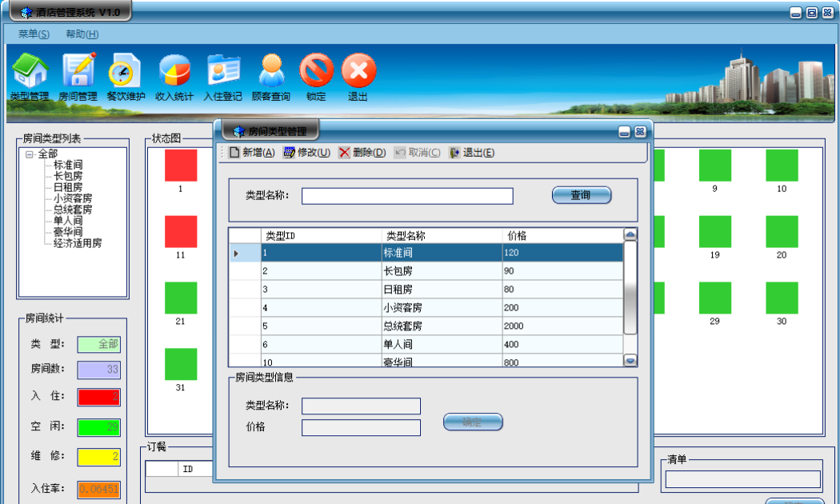Select 长包房 in the room type tree

coord(68,176)
